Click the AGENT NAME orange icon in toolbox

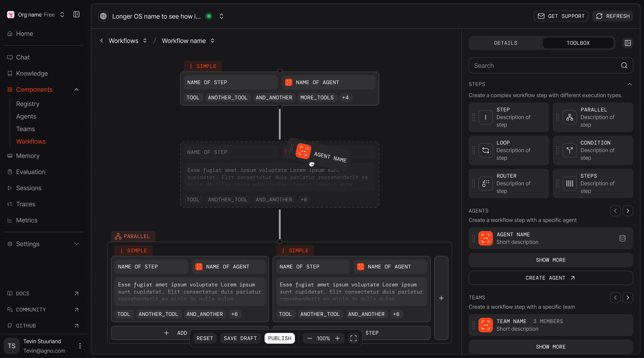(485, 238)
